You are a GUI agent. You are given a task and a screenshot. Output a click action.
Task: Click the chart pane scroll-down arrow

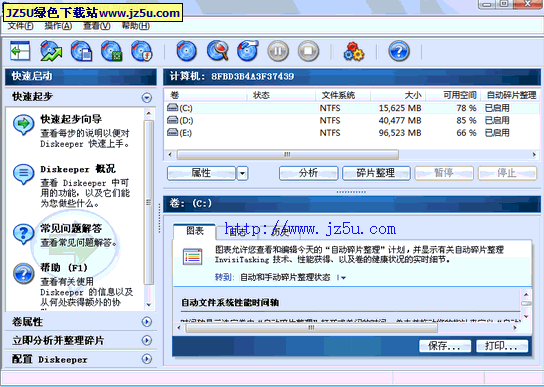[526, 316]
